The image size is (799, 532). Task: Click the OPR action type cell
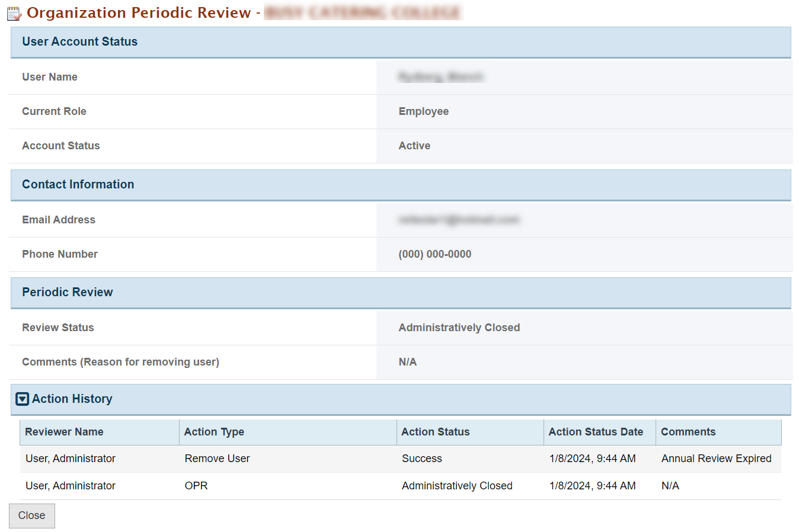point(196,486)
